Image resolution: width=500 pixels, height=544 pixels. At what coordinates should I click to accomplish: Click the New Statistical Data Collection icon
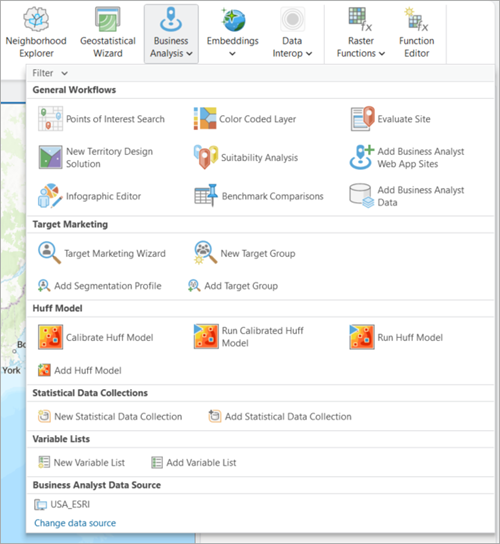click(x=44, y=416)
